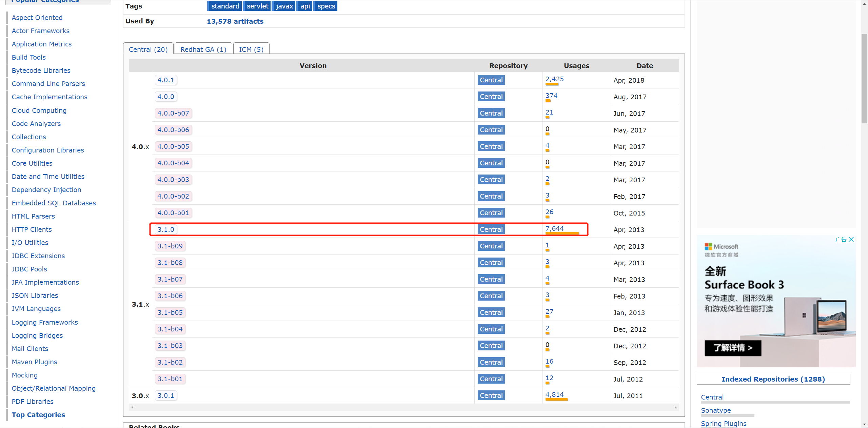
Task: Close the Microsoft Surface ad
Action: click(x=851, y=240)
